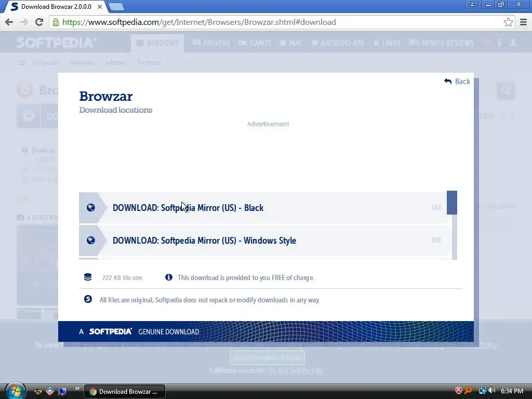532x399 pixels.
Task: Click the address bar URL field
Action: click(x=282, y=22)
